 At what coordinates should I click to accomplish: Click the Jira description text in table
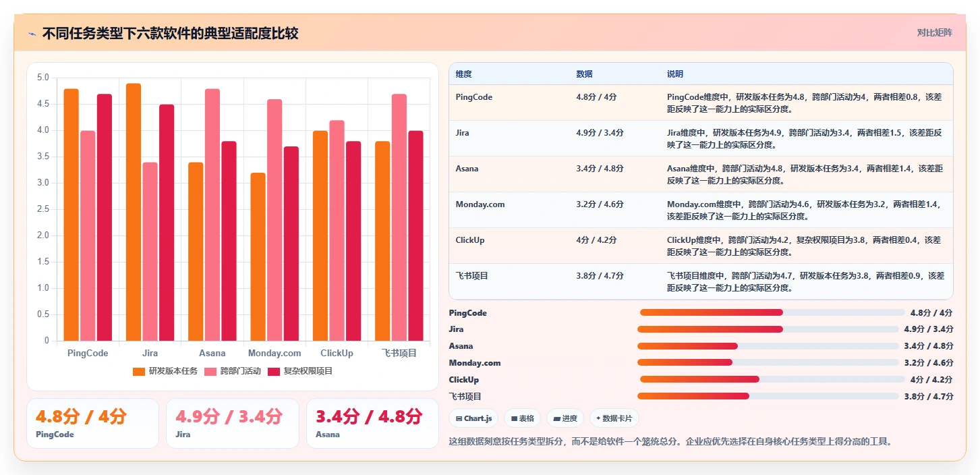pyautogui.click(x=805, y=139)
